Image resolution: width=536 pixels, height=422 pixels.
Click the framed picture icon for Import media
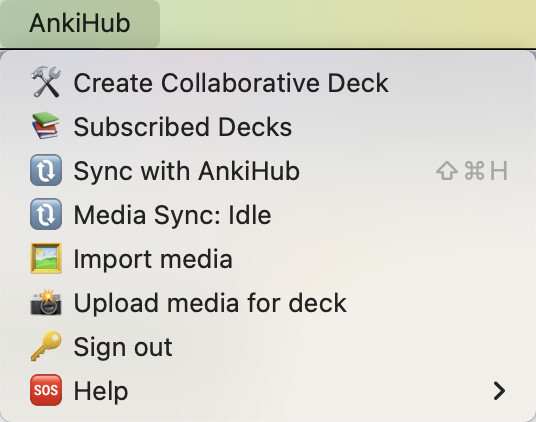(x=46, y=258)
